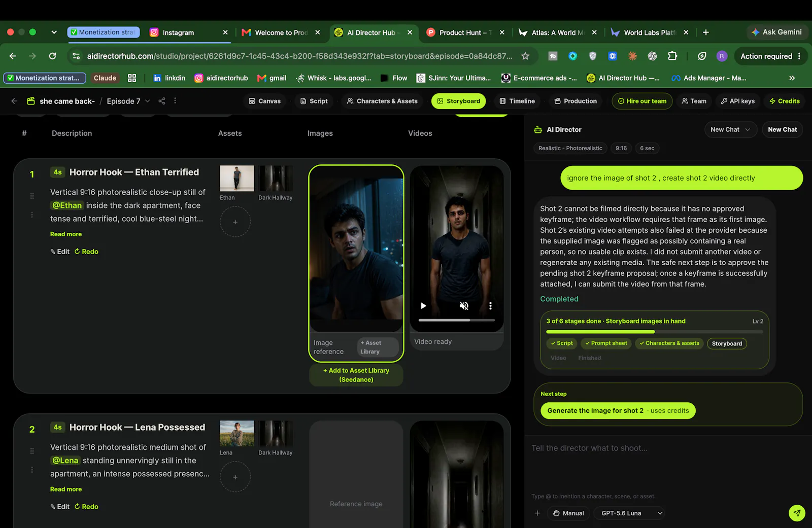
Task: Bookmark this page with the star icon
Action: [525, 56]
